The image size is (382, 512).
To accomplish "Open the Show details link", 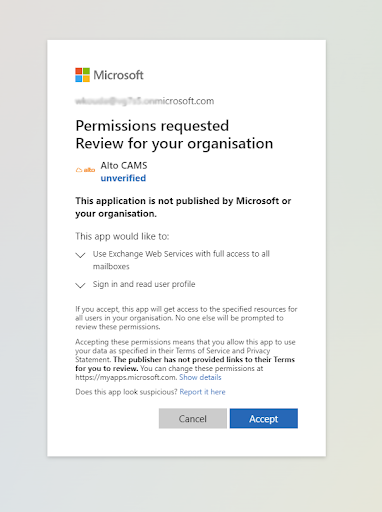I will pos(200,377).
